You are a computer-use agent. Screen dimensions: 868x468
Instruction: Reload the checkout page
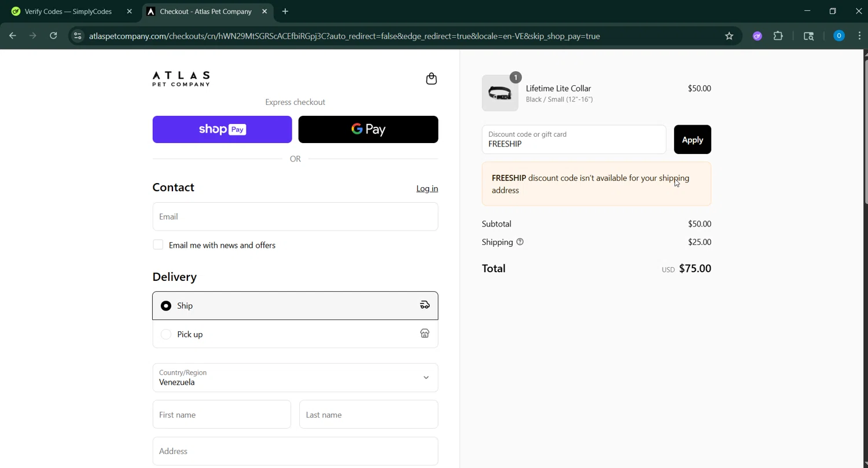53,36
